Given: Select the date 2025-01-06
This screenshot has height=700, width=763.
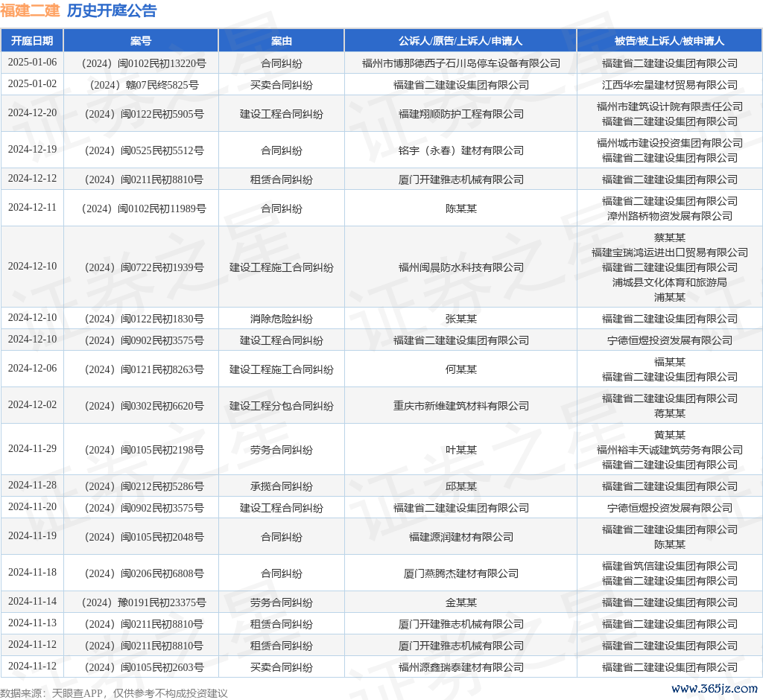Looking at the screenshot, I should [32, 63].
